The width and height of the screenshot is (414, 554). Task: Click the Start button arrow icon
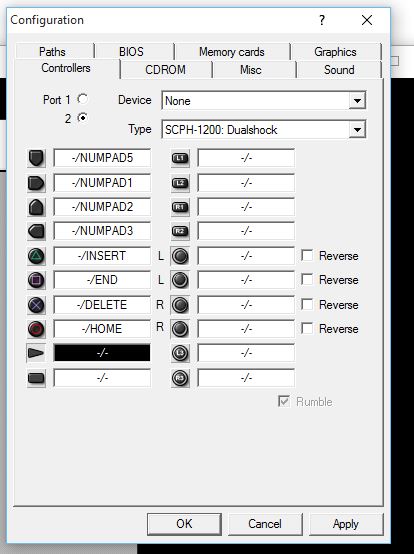pos(36,353)
